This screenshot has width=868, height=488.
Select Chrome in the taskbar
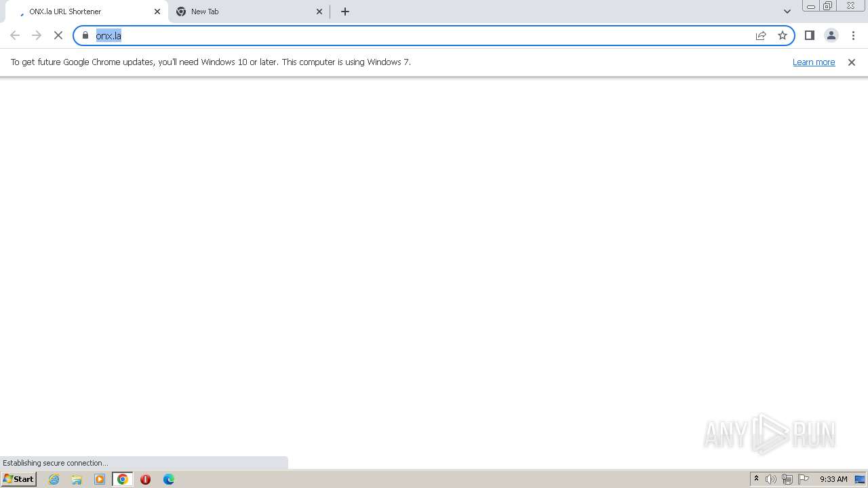(123, 479)
